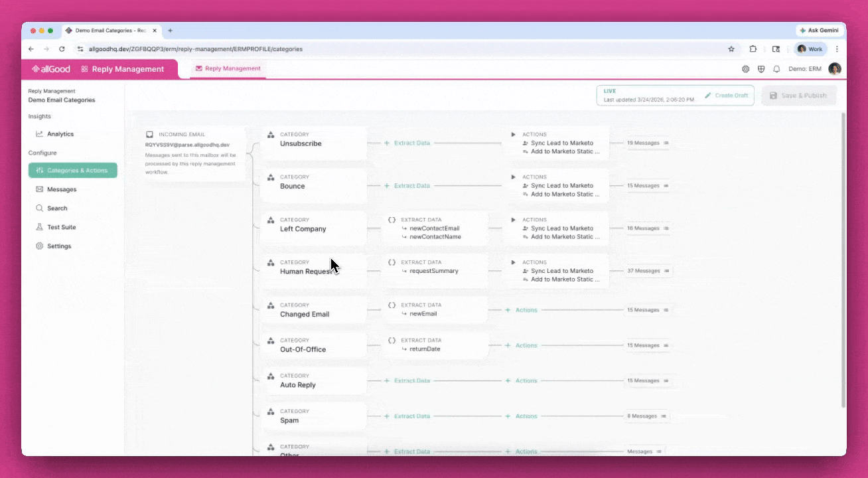Open Changed Email newEmail extract card
The width and height of the screenshot is (868, 478).
[x=435, y=310]
